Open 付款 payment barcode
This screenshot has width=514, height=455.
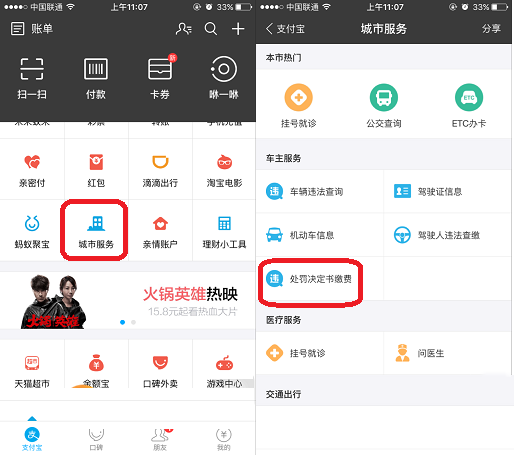pos(96,78)
